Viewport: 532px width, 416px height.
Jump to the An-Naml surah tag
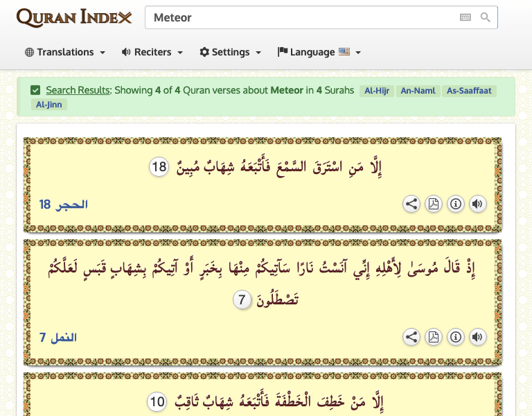coord(418,91)
